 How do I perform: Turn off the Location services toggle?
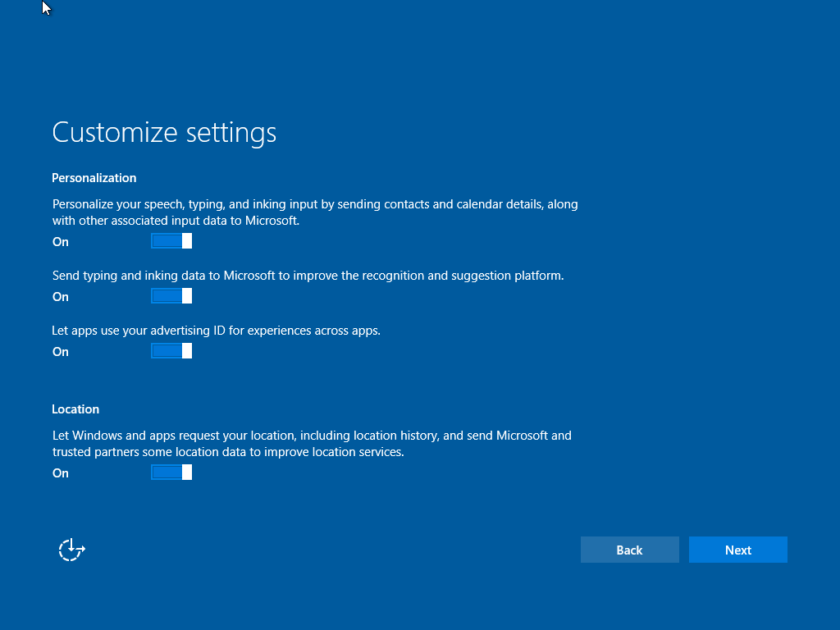[x=171, y=472]
